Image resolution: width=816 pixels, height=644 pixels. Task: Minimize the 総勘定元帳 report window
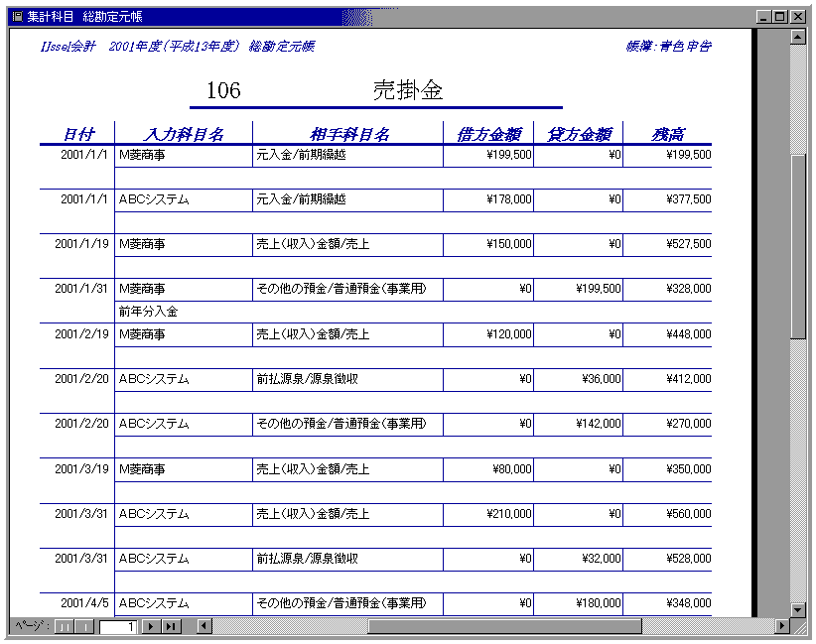coord(762,16)
